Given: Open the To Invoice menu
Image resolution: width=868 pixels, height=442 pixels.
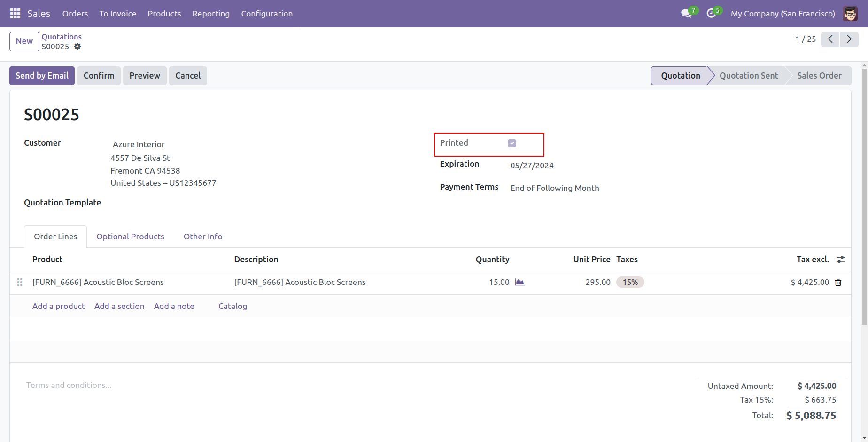Looking at the screenshot, I should [x=118, y=14].
